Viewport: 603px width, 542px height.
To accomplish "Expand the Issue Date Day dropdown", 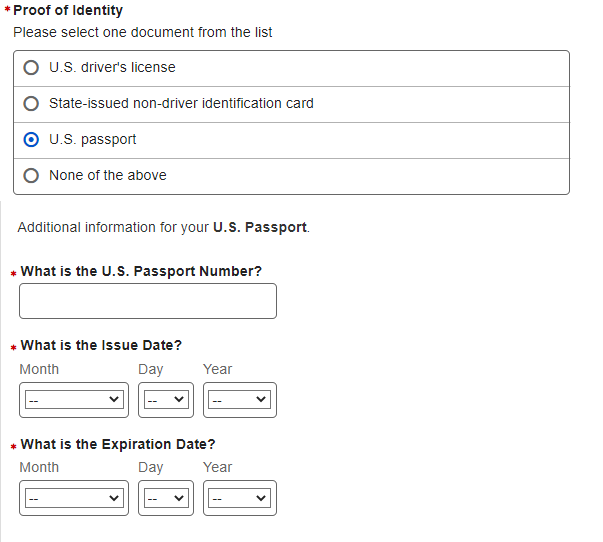I will pos(165,400).
